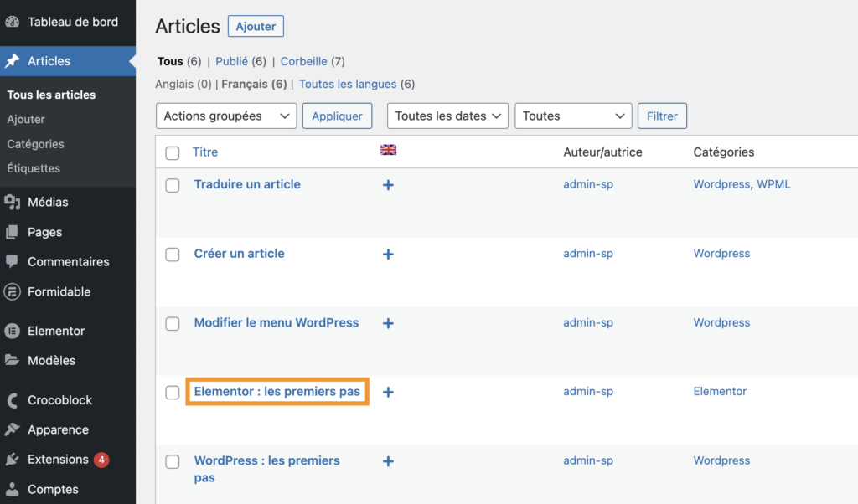Check the box for Créer un article
The width and height of the screenshot is (858, 504).
coord(173,255)
